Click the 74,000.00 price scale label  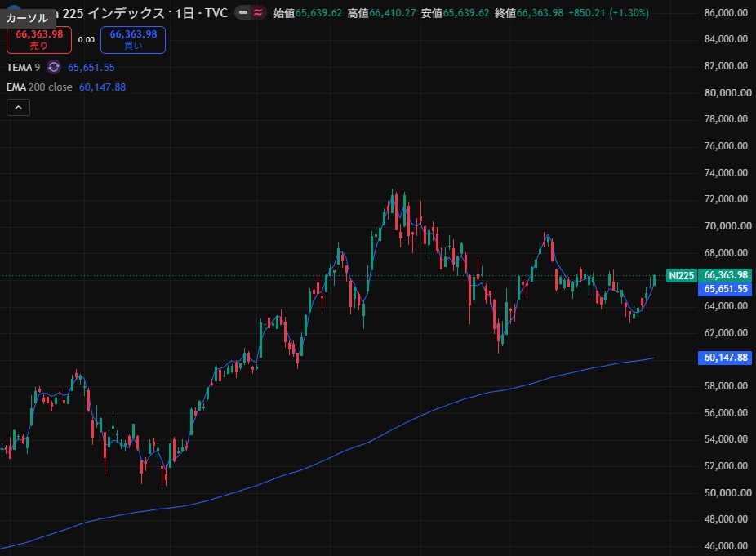pyautogui.click(x=726, y=172)
